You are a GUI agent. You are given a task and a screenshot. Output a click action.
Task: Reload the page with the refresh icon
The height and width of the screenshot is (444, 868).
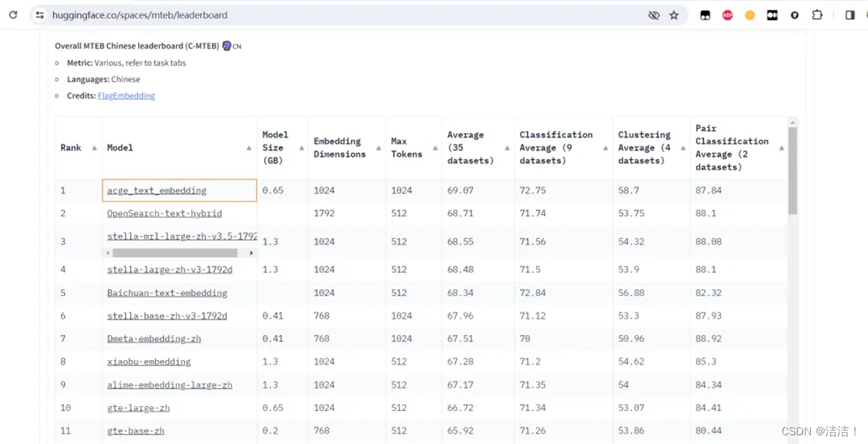13,15
